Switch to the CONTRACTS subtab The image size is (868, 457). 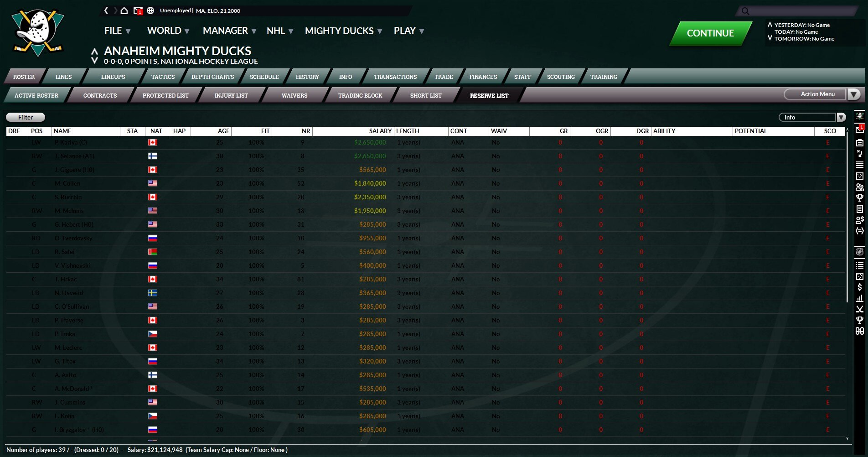pos(100,95)
